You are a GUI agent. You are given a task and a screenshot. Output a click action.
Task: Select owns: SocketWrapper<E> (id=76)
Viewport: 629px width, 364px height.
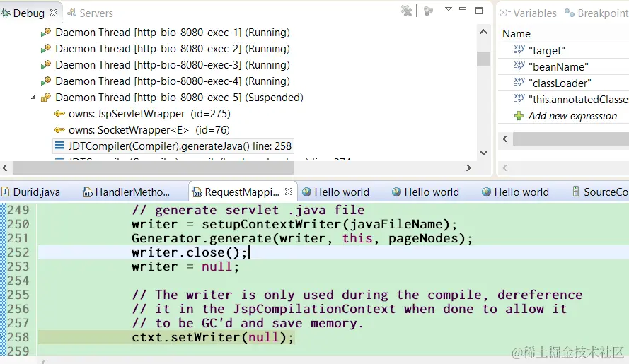click(149, 130)
